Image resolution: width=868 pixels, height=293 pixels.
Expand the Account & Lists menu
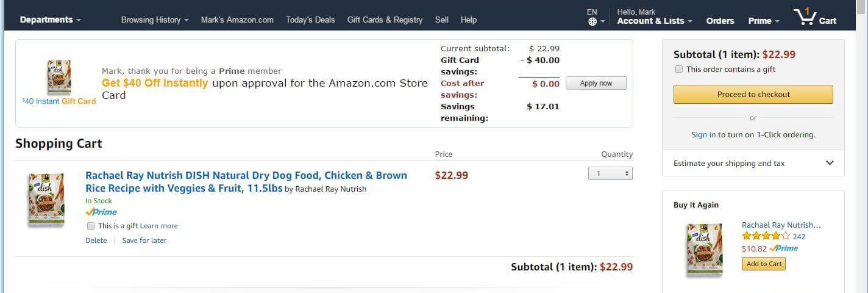[655, 21]
